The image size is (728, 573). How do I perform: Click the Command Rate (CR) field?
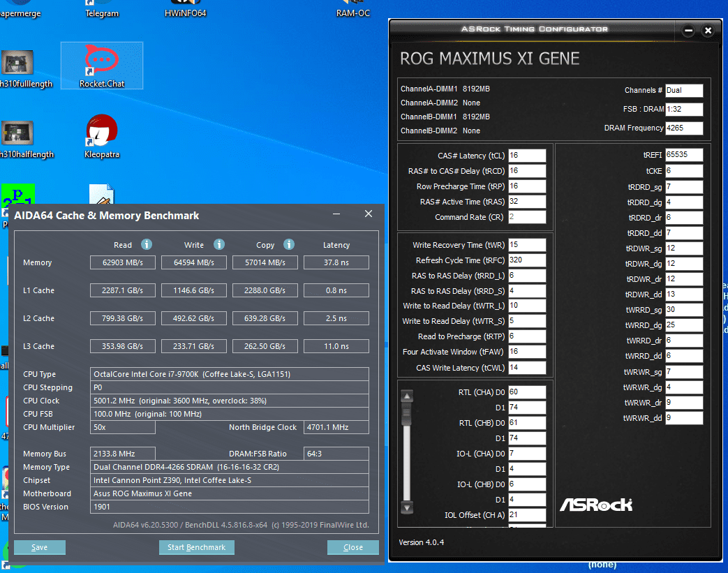click(x=527, y=217)
